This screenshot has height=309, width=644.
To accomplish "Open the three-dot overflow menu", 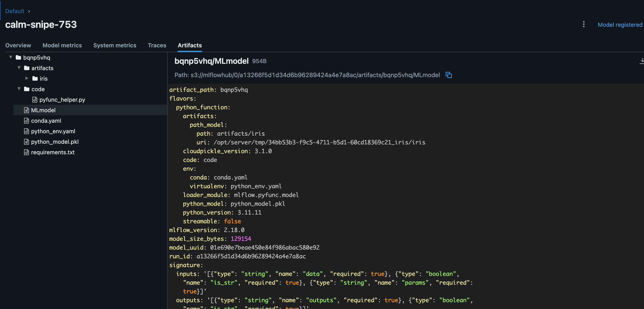I will tap(584, 24).
